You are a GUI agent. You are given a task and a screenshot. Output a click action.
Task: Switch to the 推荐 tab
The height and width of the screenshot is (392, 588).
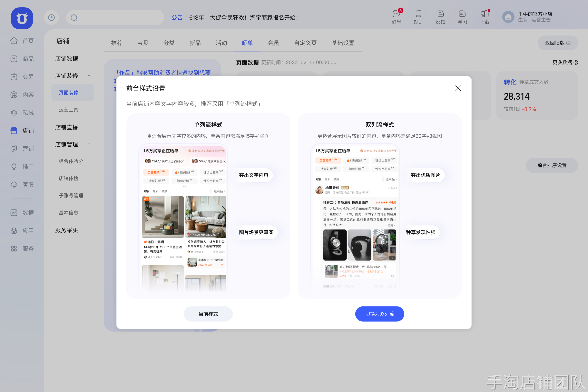coord(117,43)
